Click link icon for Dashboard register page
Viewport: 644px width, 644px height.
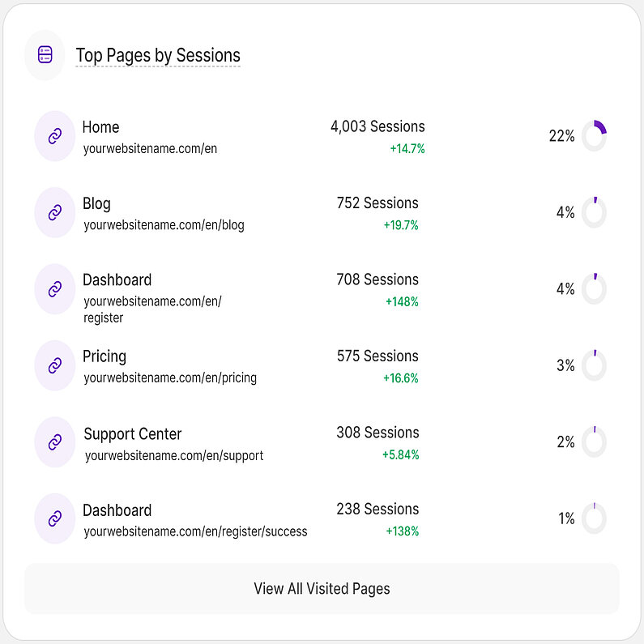[55, 289]
